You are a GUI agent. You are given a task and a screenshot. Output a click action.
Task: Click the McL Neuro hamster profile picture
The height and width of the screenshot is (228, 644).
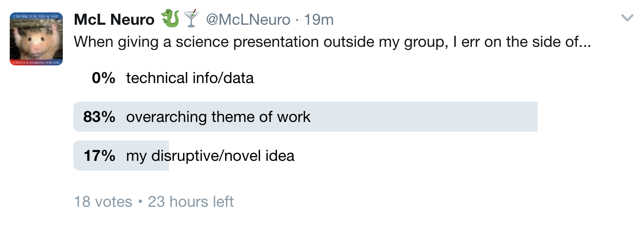click(36, 39)
